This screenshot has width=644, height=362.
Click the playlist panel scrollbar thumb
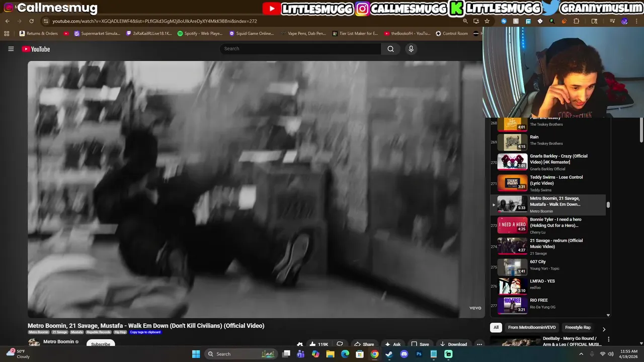coord(608,205)
